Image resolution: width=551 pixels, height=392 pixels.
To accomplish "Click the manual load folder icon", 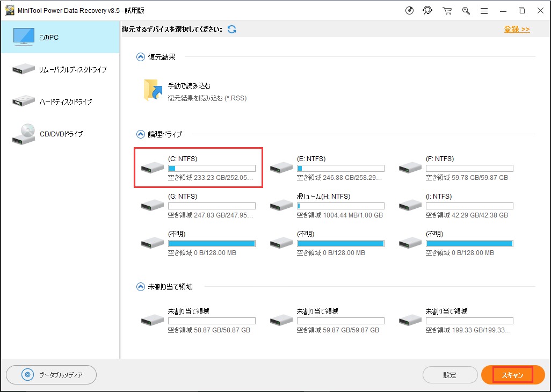I will pos(153,90).
